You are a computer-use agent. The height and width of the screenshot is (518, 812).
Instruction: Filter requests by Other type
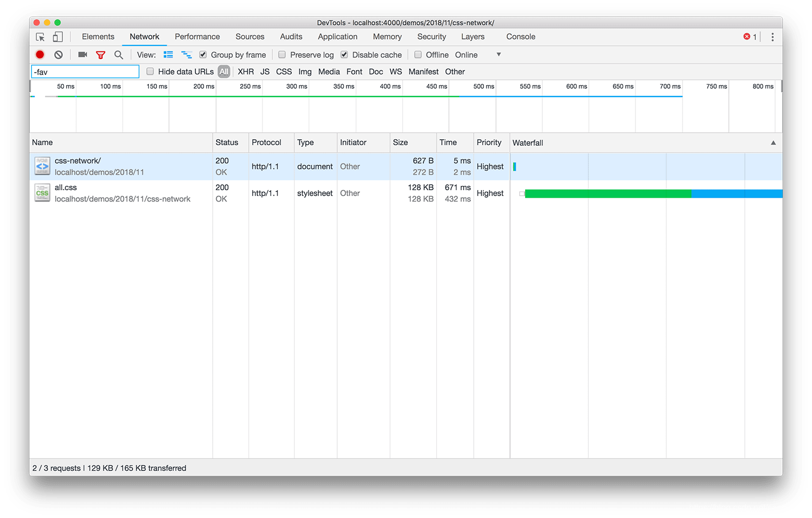click(x=455, y=72)
